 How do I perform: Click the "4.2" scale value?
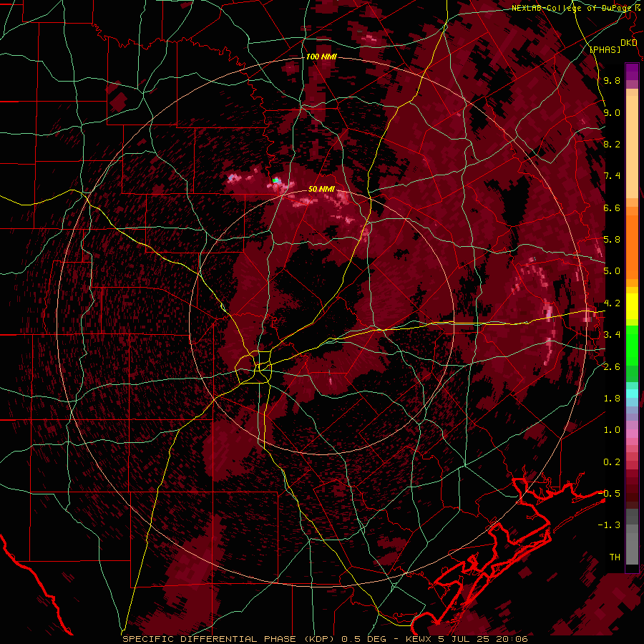pyautogui.click(x=612, y=303)
